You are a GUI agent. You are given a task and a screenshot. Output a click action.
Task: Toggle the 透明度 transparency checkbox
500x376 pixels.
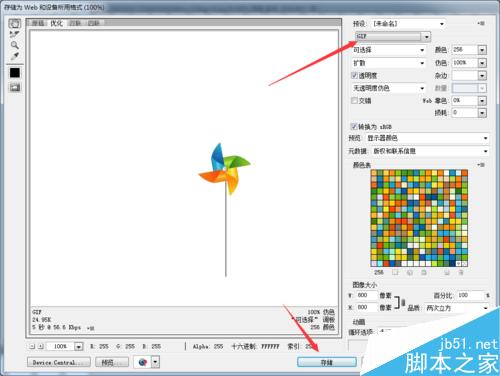354,75
